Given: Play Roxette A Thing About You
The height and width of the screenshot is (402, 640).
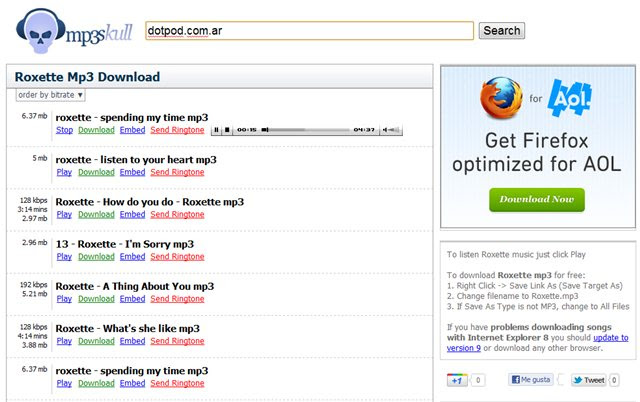Looking at the screenshot, I should [x=64, y=299].
